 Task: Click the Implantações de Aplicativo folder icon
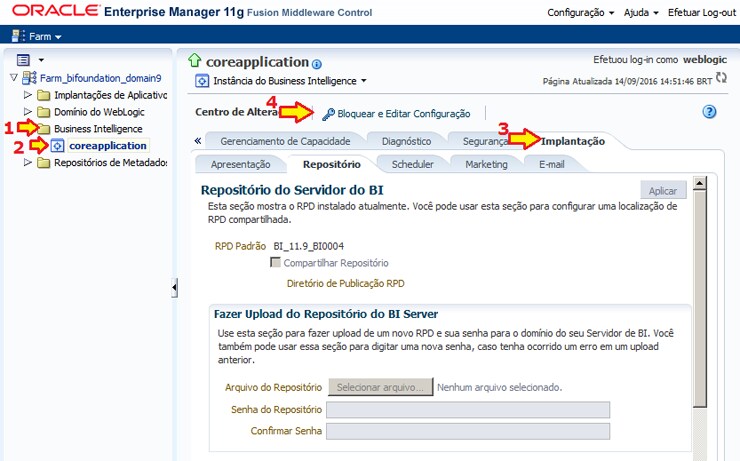pyautogui.click(x=43, y=95)
